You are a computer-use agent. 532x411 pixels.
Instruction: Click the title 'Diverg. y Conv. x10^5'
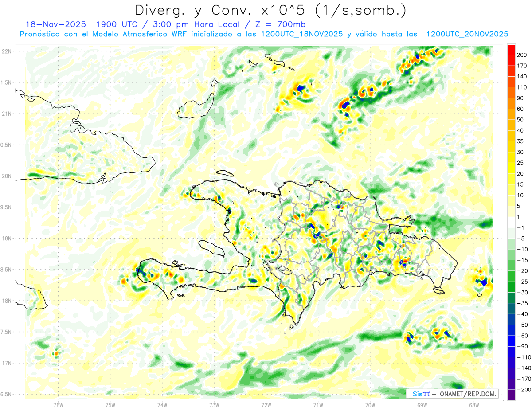(x=221, y=10)
